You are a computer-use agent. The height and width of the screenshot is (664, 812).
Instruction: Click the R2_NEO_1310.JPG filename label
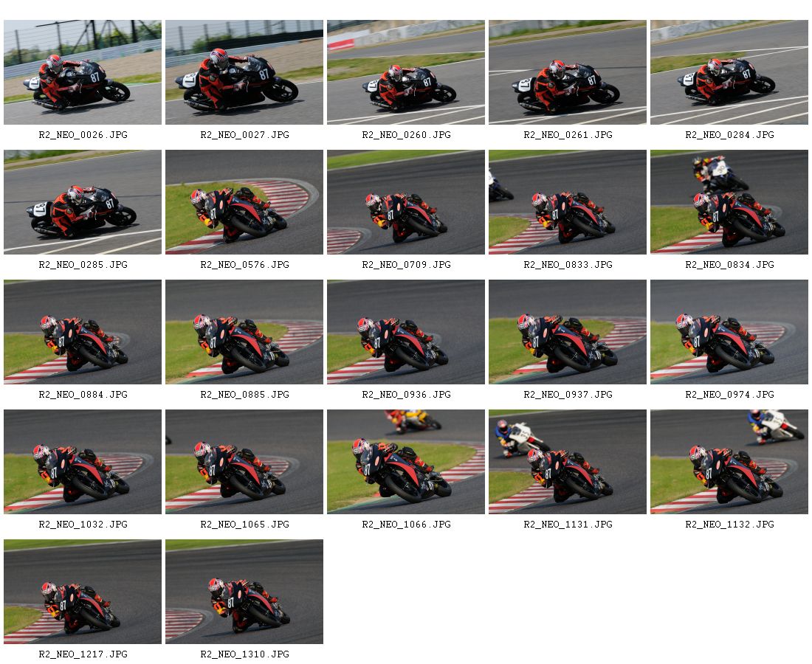[x=244, y=654]
